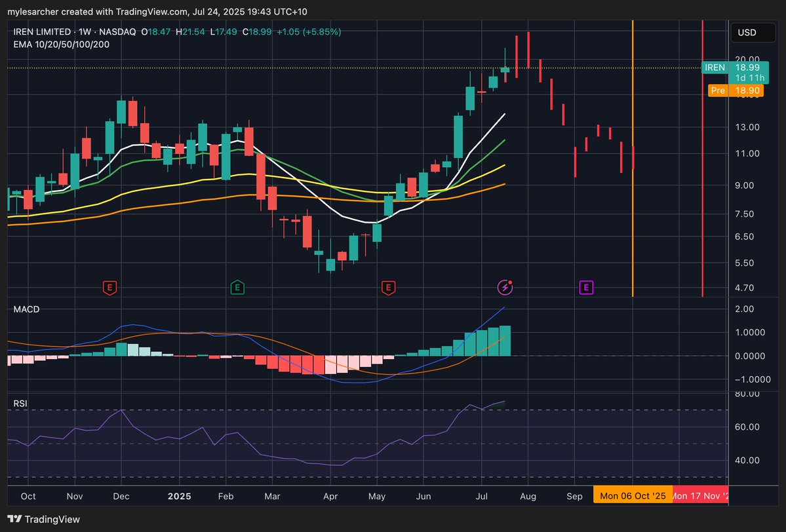This screenshot has height=532, width=786.
Task: Click the 2025 year label on time axis
Action: (180, 497)
